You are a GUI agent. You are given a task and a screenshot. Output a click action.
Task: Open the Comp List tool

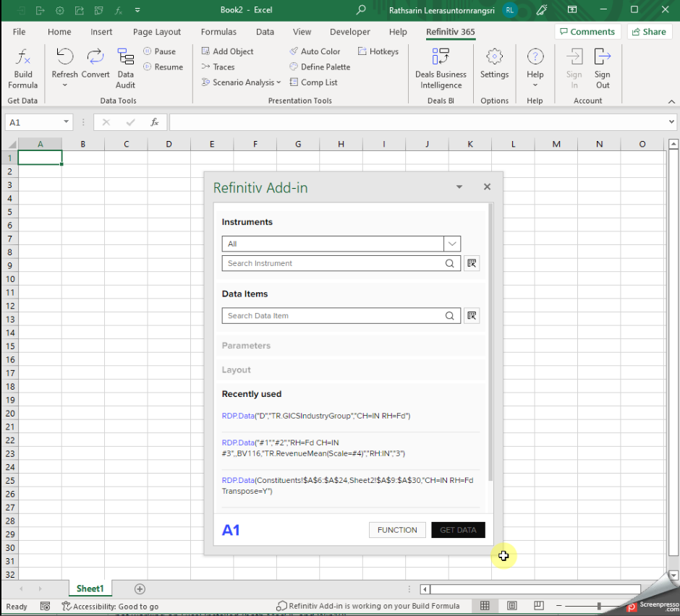314,82
